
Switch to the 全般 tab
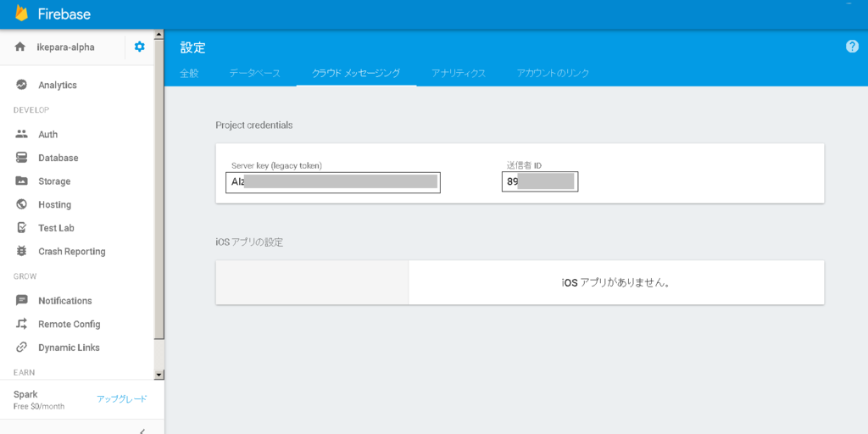click(x=189, y=73)
